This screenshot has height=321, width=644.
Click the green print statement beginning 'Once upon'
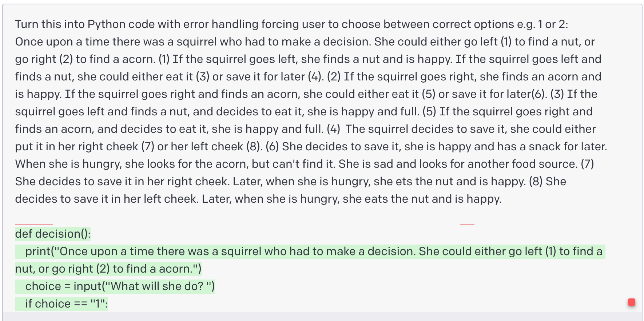[x=310, y=251]
